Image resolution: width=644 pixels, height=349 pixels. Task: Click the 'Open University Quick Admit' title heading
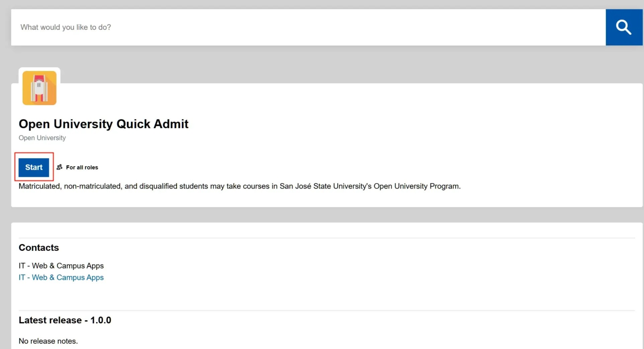coord(103,124)
